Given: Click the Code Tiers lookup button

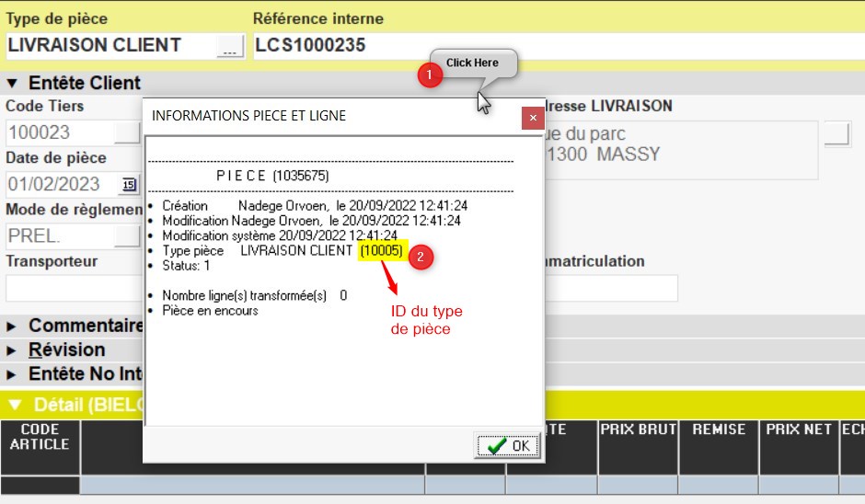Looking at the screenshot, I should pyautogui.click(x=128, y=132).
